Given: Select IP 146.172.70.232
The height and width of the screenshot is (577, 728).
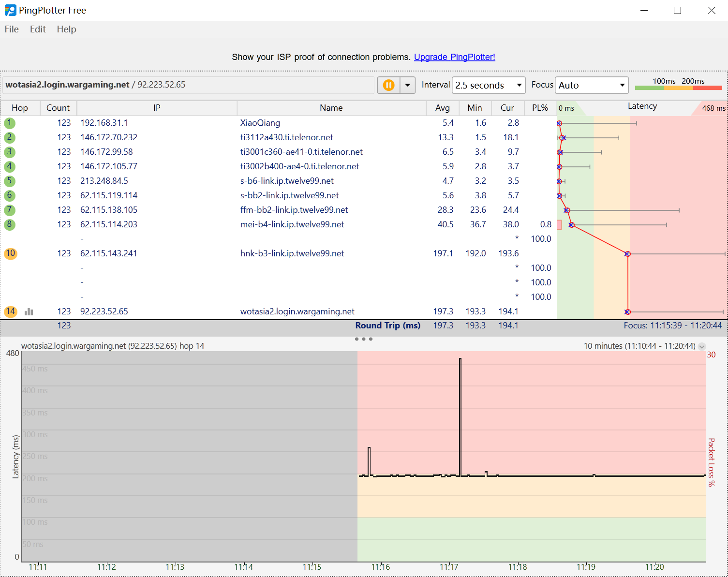Looking at the screenshot, I should [109, 137].
